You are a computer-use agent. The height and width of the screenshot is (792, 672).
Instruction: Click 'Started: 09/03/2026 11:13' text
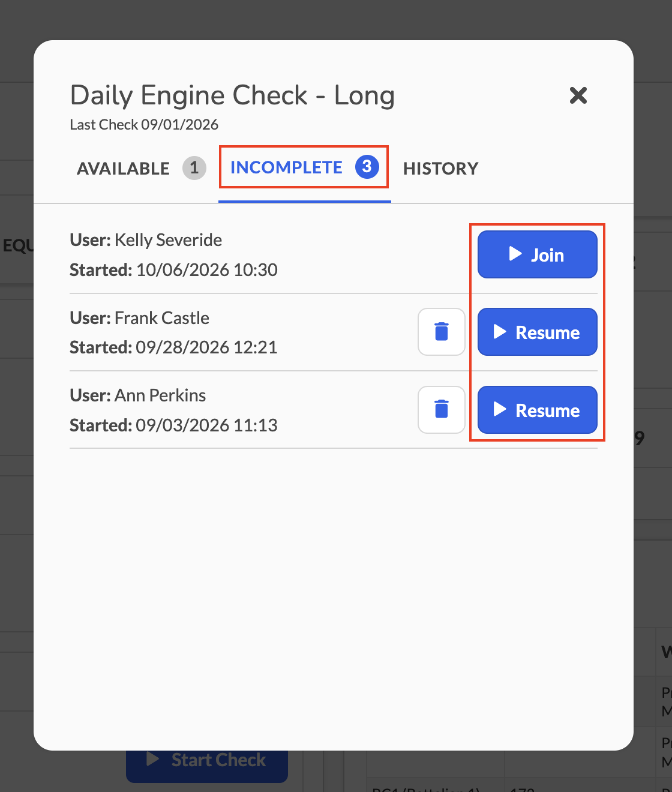point(173,425)
